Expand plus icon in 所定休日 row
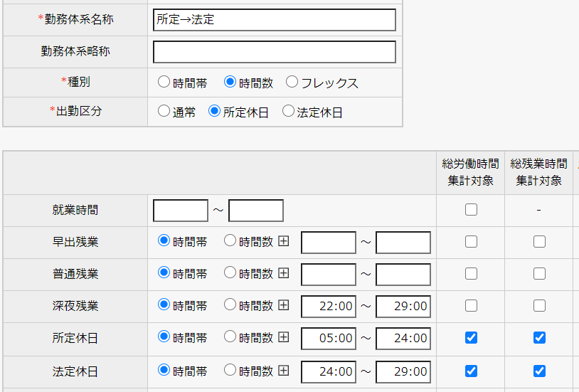 [x=283, y=337]
